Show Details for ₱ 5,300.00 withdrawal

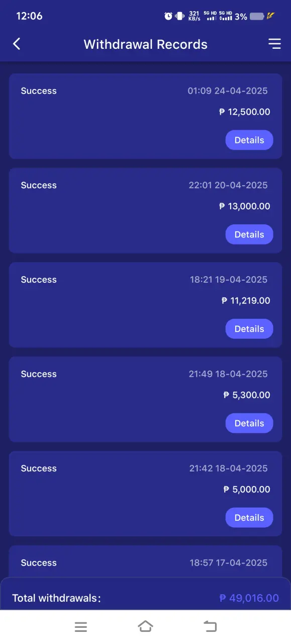pos(249,423)
